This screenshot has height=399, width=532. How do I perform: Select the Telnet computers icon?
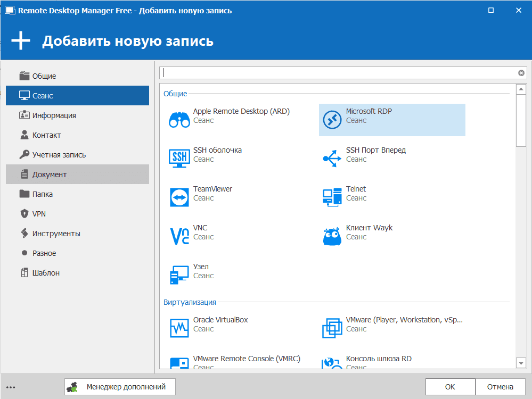click(x=332, y=197)
